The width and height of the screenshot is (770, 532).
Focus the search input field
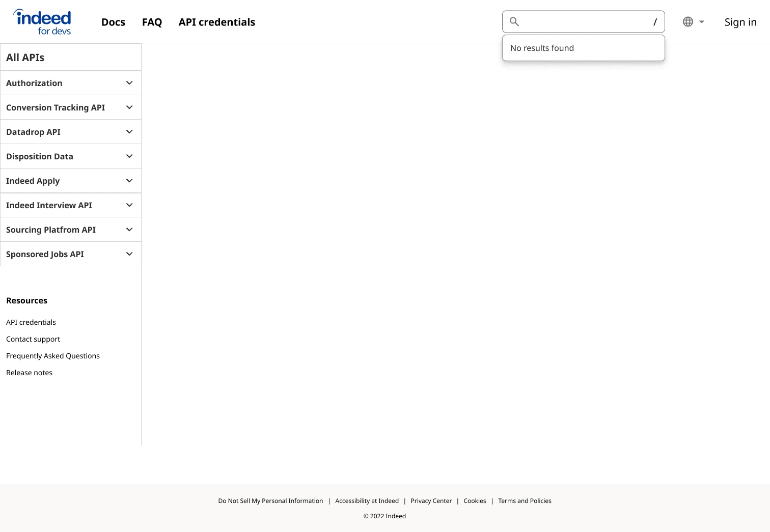(x=584, y=21)
